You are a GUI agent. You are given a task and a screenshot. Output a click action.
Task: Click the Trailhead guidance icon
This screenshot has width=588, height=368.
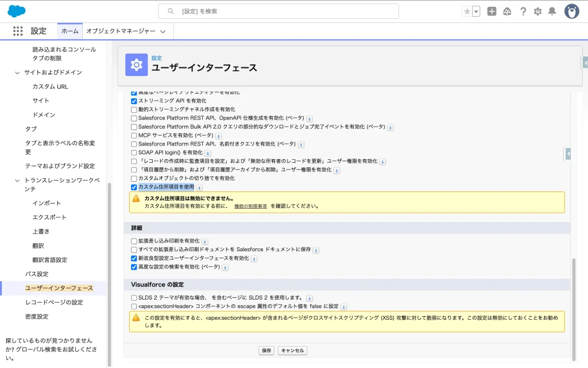click(507, 11)
